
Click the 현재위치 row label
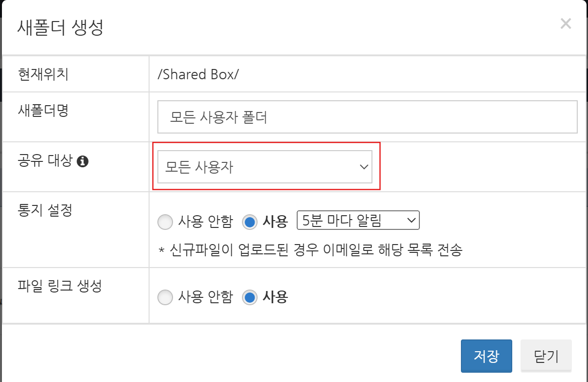coord(43,74)
